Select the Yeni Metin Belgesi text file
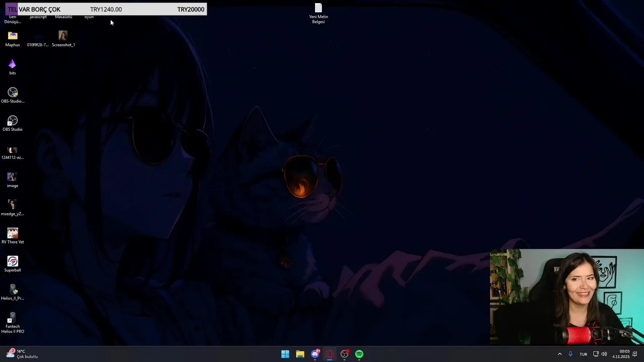 coord(318,14)
